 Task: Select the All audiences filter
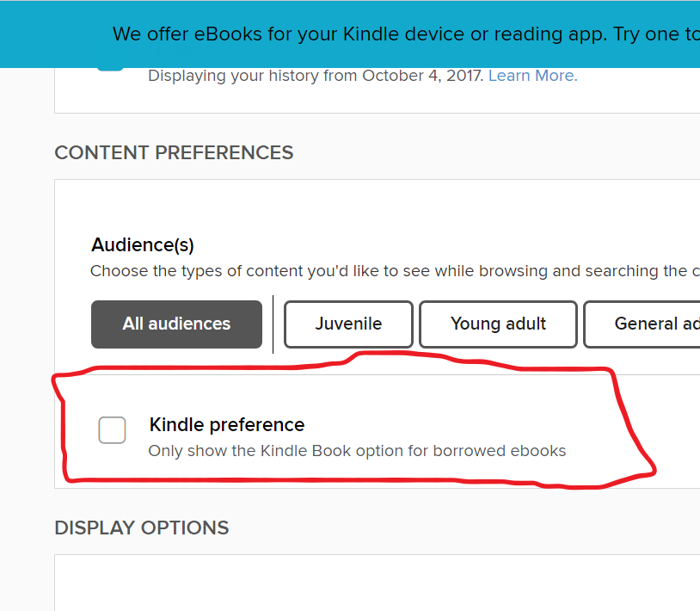point(176,324)
